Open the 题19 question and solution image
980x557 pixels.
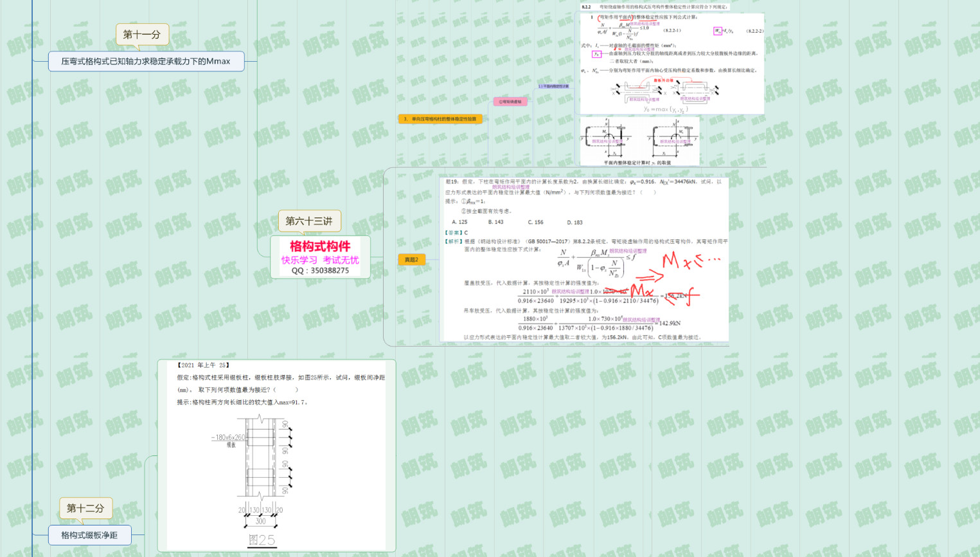(584, 259)
